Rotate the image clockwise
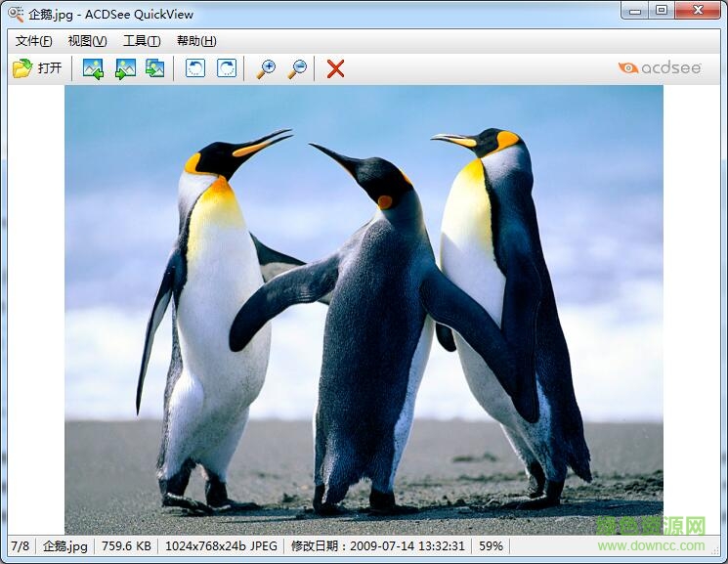 click(226, 68)
